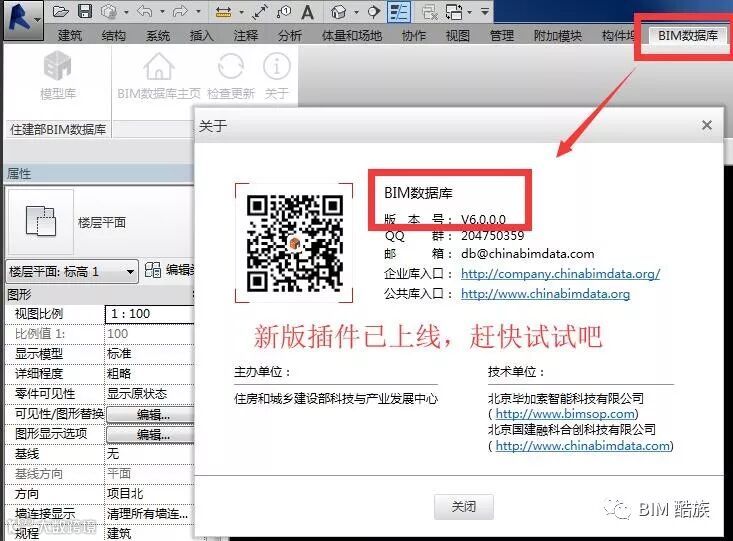Click the db@chinabimdata.com email text

coord(527,254)
